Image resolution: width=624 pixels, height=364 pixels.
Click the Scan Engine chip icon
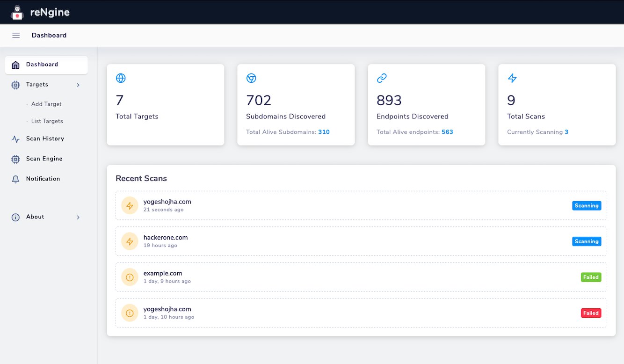coord(15,159)
